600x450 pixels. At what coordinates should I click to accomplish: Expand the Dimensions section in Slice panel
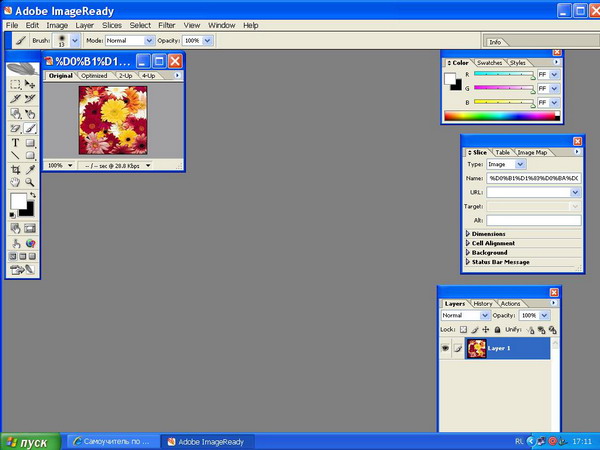[468, 233]
